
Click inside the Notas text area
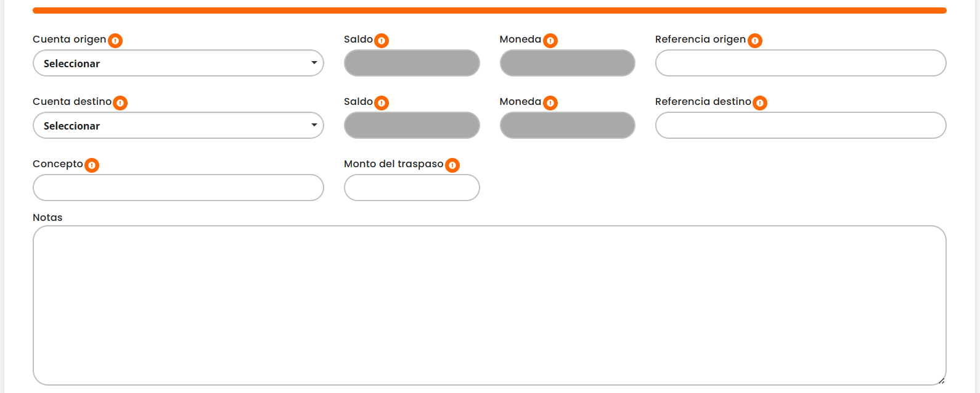pyautogui.click(x=489, y=305)
